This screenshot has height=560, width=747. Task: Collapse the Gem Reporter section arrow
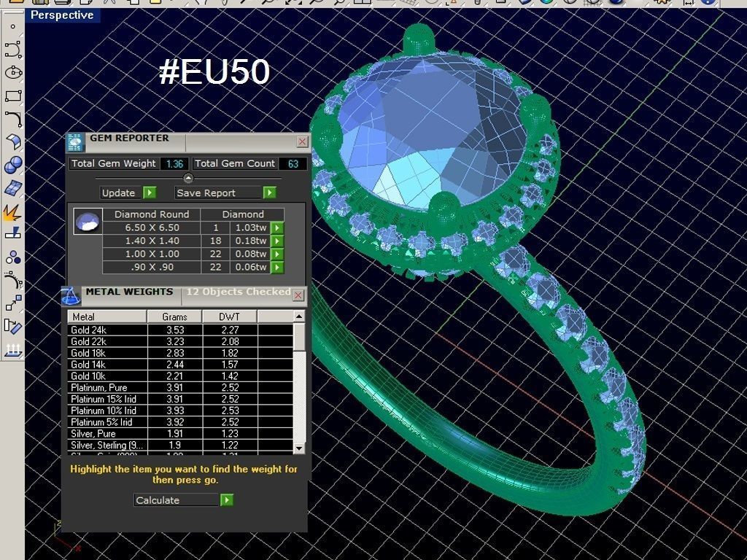pos(188,178)
